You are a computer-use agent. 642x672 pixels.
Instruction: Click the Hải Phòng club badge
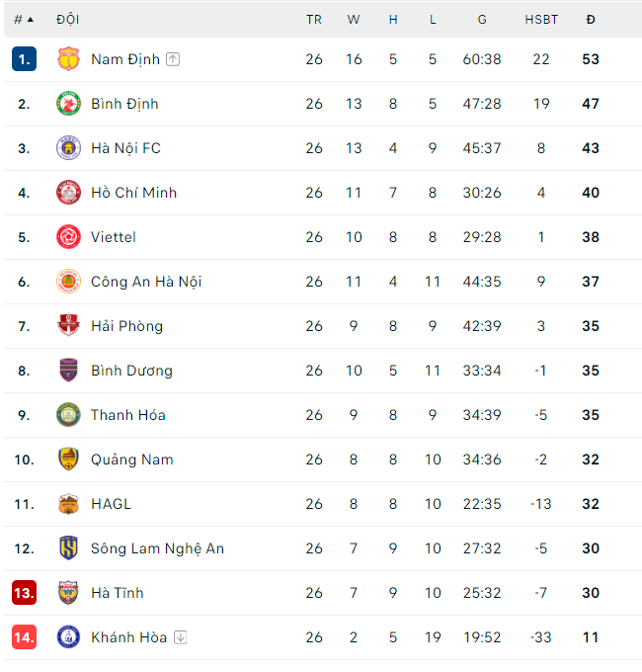click(x=68, y=326)
